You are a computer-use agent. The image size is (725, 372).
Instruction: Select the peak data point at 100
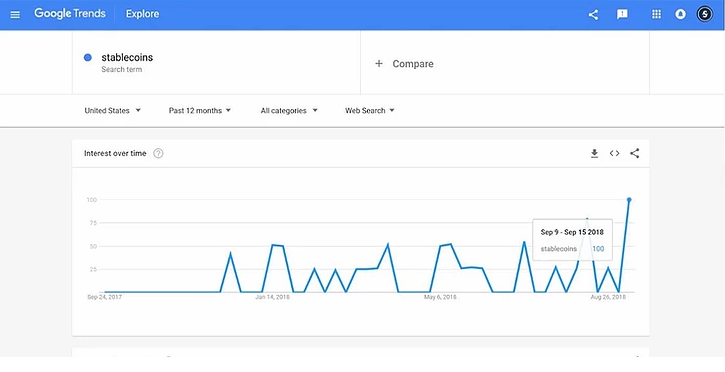[x=629, y=200]
